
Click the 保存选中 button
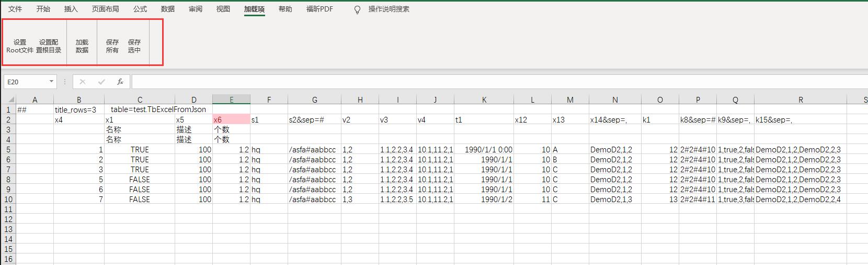click(x=134, y=46)
